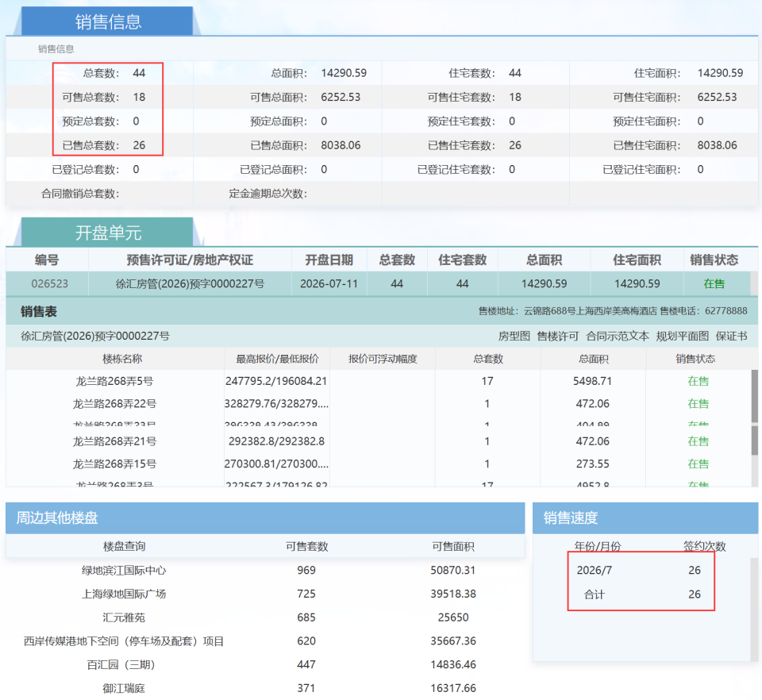Image resolution: width=762 pixels, height=700 pixels.
Task: Open nearby project 百汇园（三期）
Action: coord(121,664)
